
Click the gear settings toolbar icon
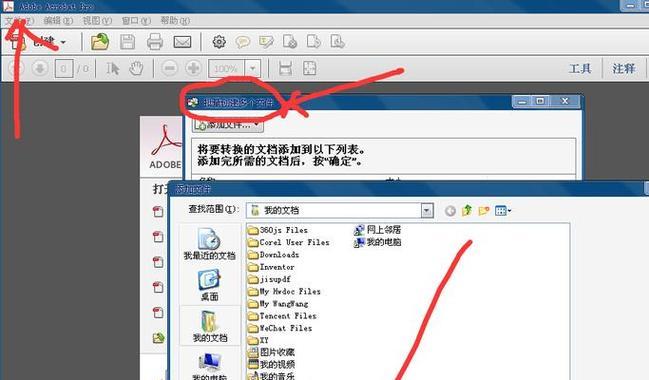click(219, 42)
